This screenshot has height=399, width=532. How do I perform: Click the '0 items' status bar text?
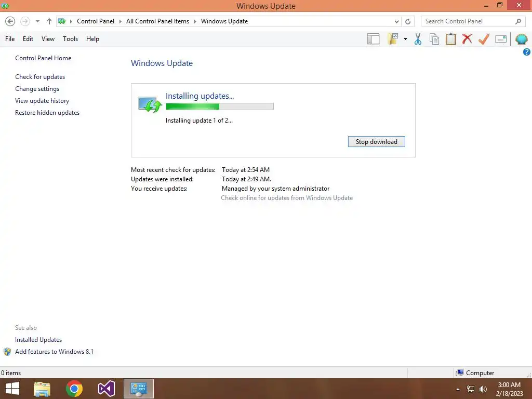[x=11, y=373]
